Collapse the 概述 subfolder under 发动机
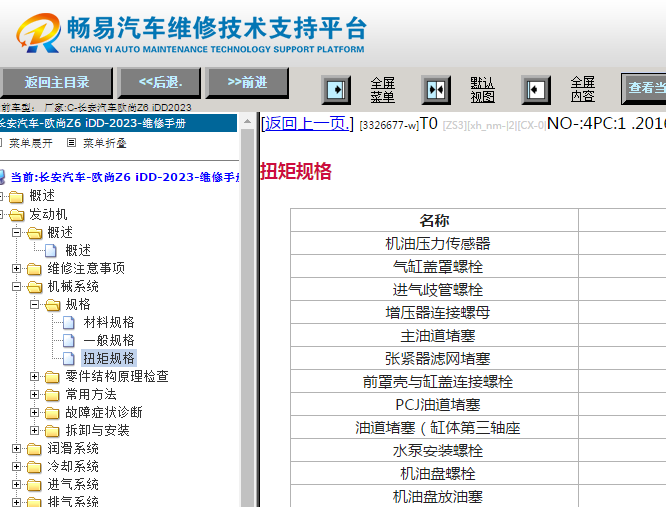Screen dimensions: 666x507 17,232
